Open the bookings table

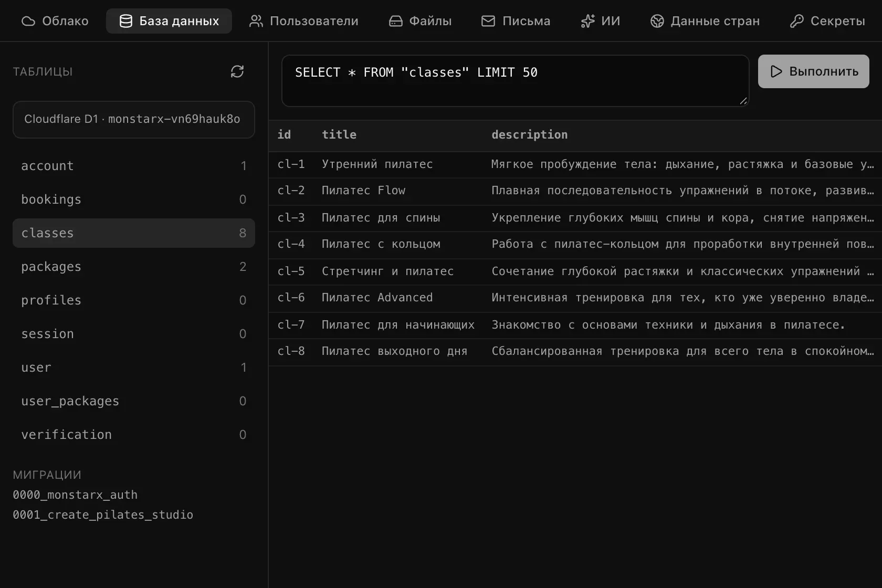coord(134,199)
